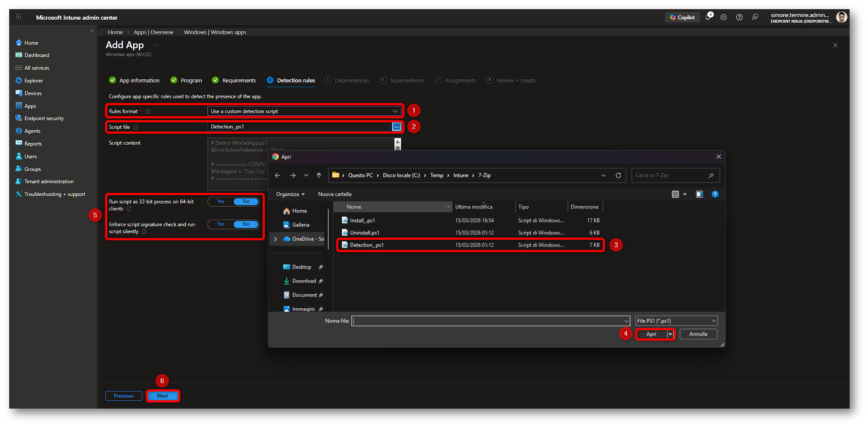Refresh the file dialog folder view
Viewport: 868px width, 427px height.
pos(618,175)
